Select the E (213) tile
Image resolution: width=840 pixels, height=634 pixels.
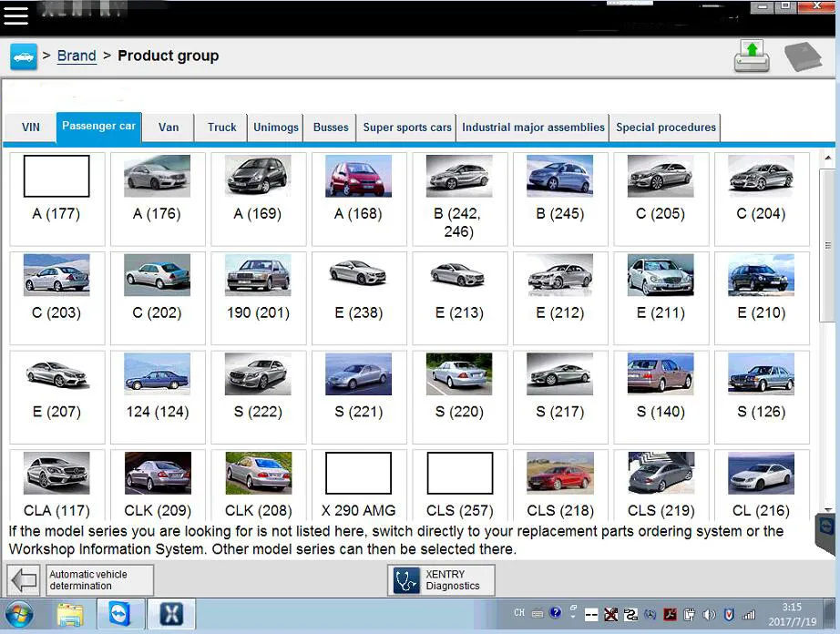460,298
